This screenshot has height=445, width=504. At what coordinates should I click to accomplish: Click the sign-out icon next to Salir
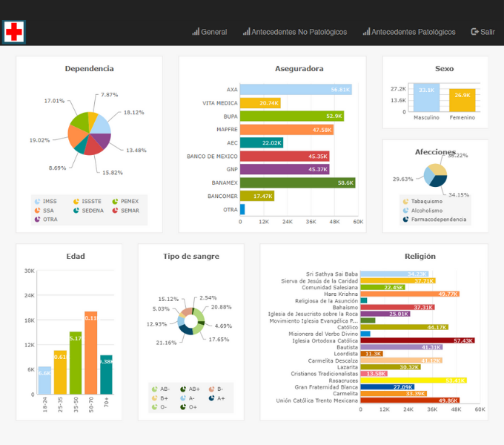(474, 32)
